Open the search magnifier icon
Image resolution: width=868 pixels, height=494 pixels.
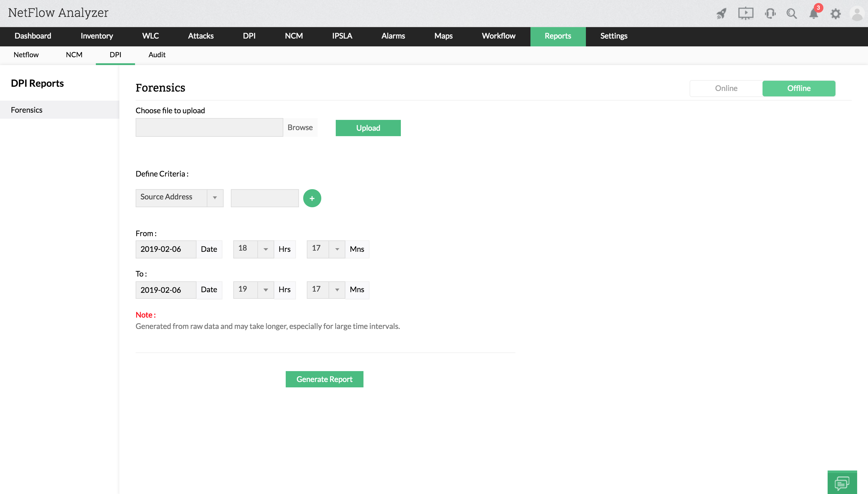792,14
